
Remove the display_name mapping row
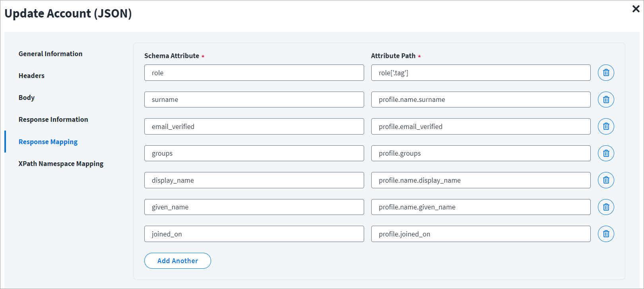(x=606, y=180)
